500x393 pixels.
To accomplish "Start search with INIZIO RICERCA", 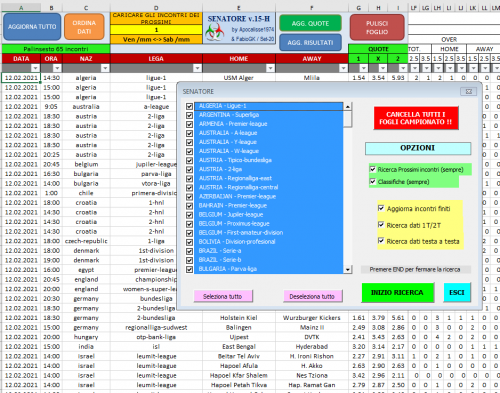I will click(x=397, y=292).
